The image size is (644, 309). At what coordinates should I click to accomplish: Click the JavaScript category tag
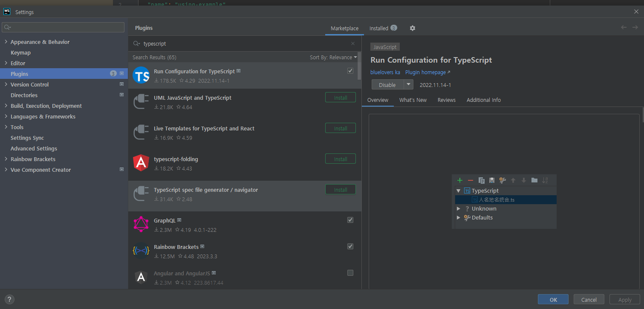pos(385,47)
